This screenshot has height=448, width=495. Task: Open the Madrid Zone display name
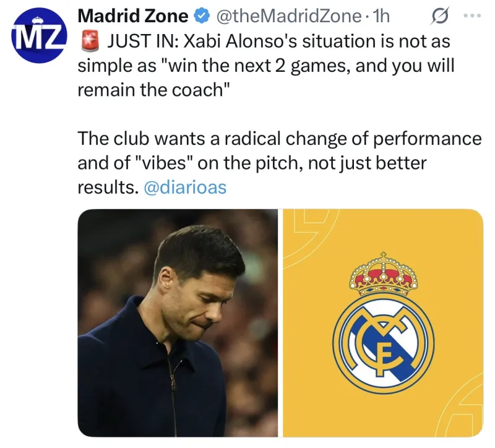pyautogui.click(x=133, y=16)
